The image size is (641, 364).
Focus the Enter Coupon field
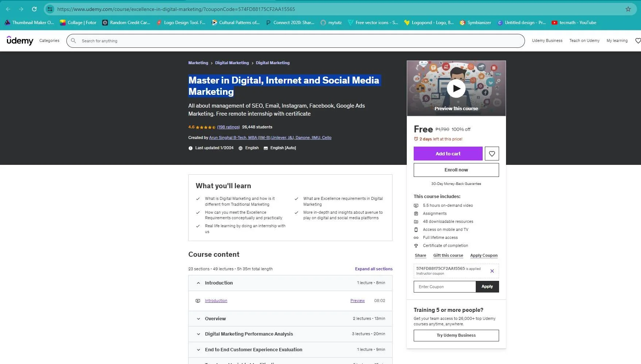[445, 287]
